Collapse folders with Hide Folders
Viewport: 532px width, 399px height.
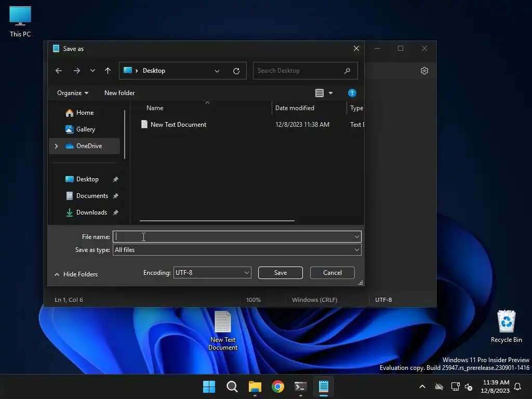[x=76, y=274]
